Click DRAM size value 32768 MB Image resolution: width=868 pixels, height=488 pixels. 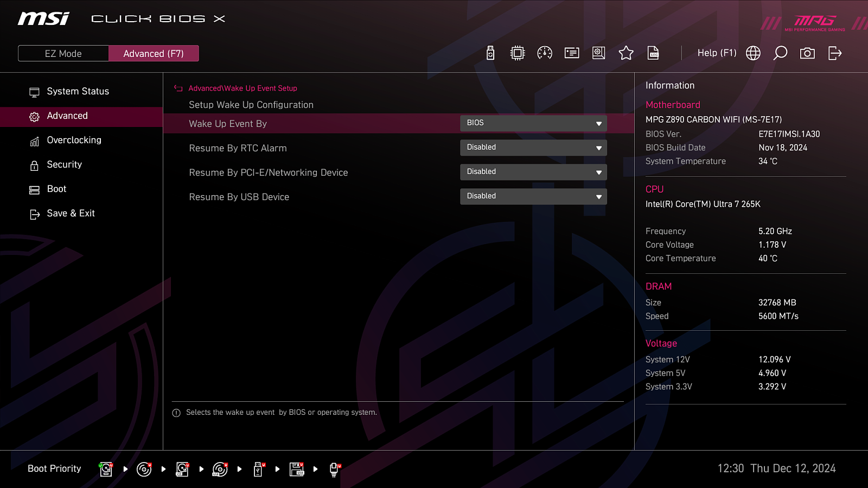[x=777, y=303]
